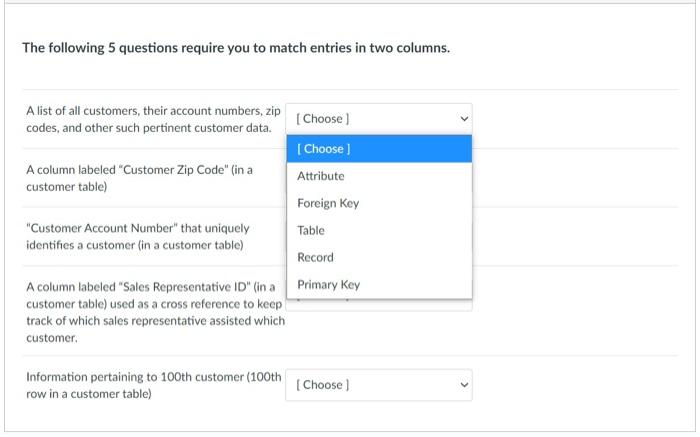Screen dimensions: 700x437
Task: Click the chevron arrow on the first dropdown
Action: tap(464, 119)
